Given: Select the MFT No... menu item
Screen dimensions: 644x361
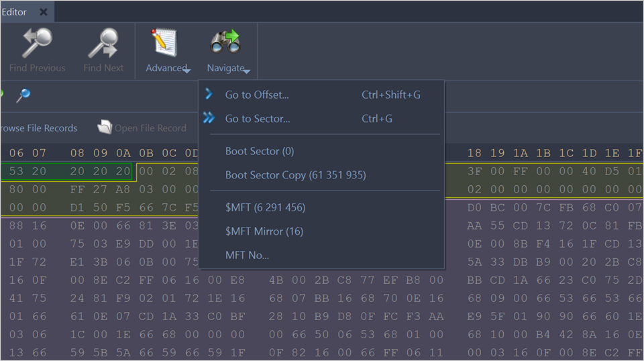Looking at the screenshot, I should coord(247,256).
